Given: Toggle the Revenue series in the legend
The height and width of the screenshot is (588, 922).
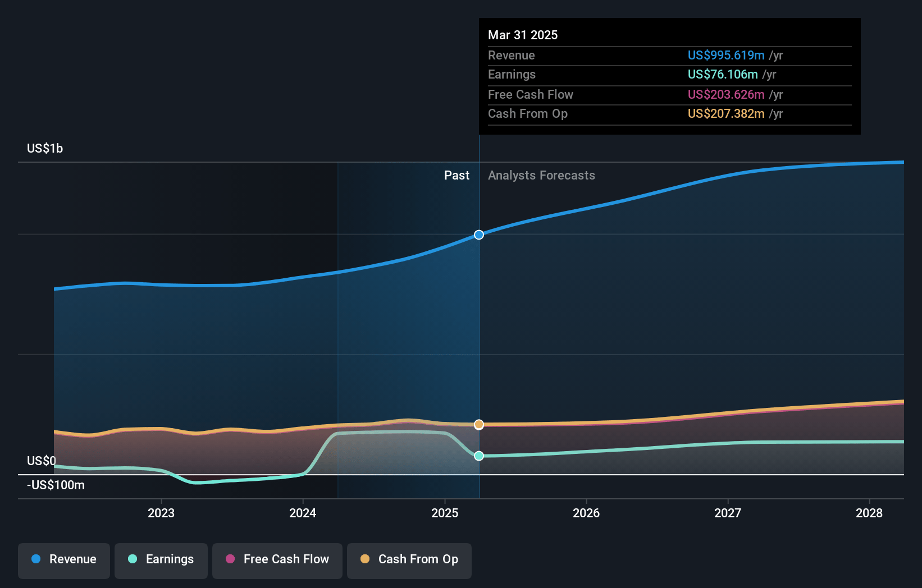Looking at the screenshot, I should coord(64,561).
